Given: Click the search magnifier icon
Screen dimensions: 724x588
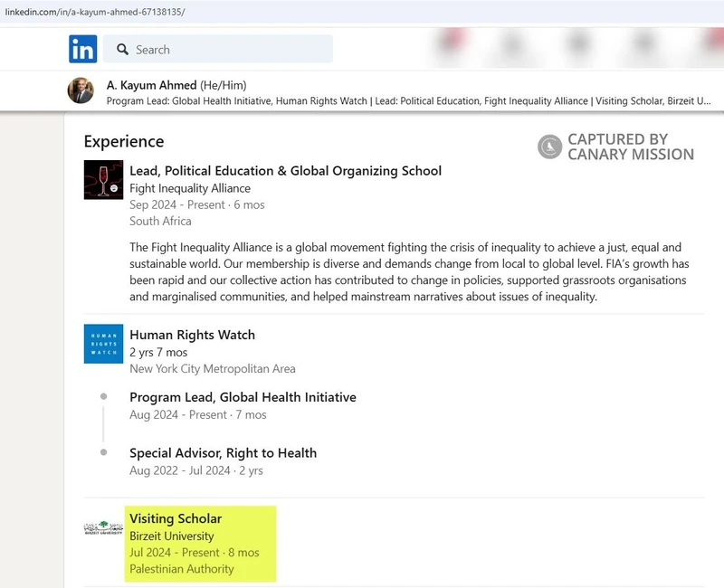Looking at the screenshot, I should coord(122,50).
